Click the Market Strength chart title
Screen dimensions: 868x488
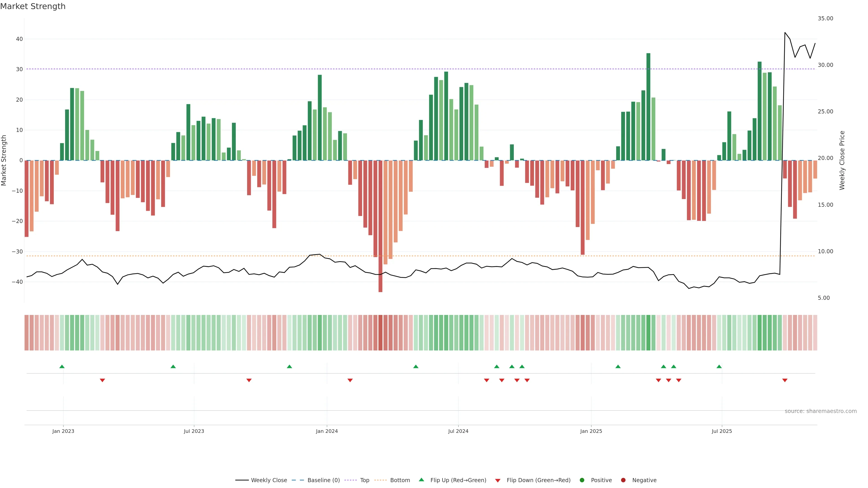[x=33, y=6]
